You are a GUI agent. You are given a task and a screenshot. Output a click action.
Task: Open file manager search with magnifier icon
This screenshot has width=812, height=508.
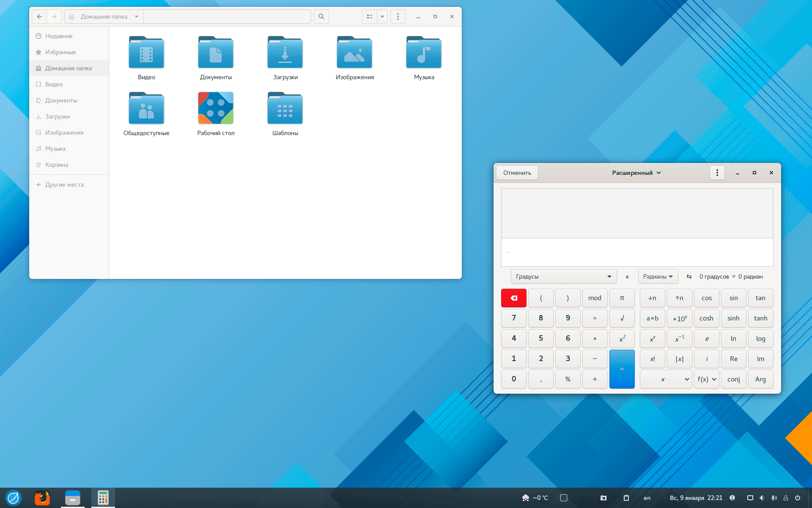[321, 17]
